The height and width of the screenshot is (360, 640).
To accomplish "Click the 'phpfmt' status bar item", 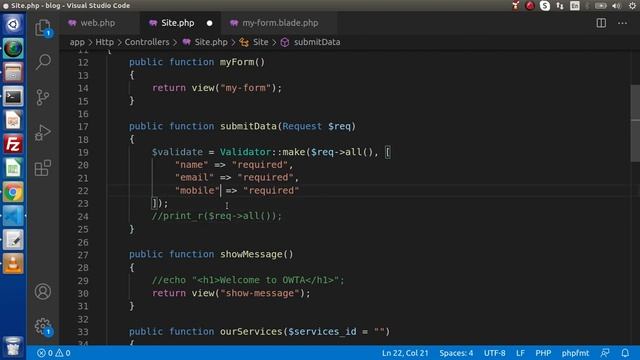I will pyautogui.click(x=575, y=353).
